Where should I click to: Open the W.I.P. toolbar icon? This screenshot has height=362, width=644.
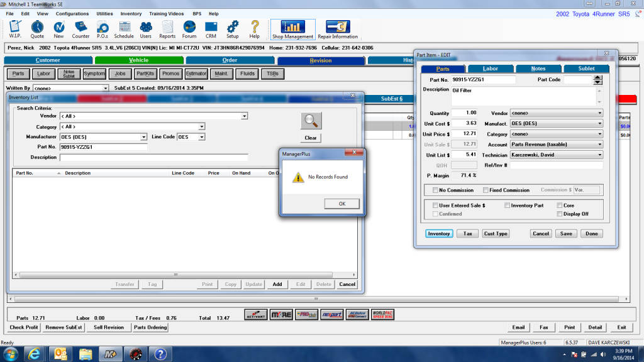tap(15, 29)
